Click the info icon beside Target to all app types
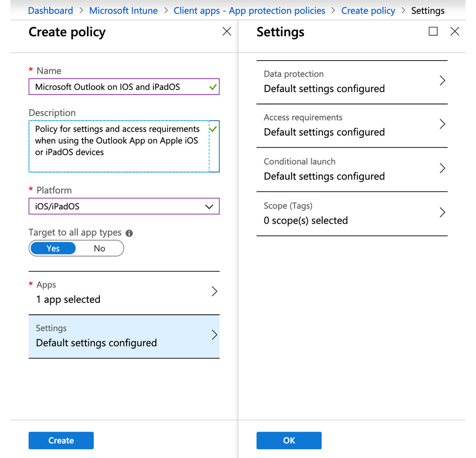 click(x=129, y=233)
